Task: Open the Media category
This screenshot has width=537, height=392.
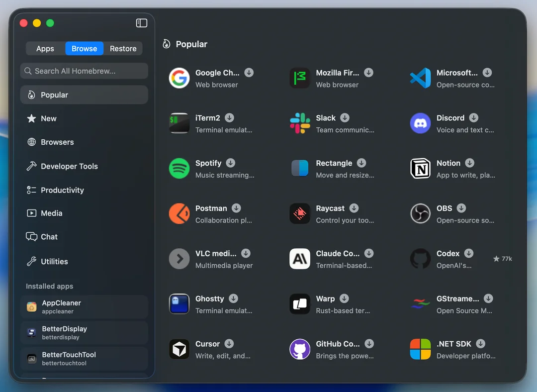Action: (84, 213)
